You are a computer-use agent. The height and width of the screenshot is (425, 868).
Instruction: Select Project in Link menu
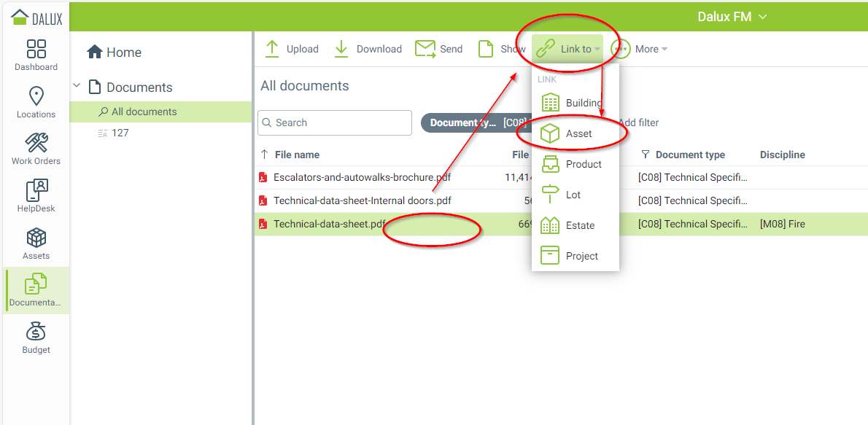click(581, 256)
